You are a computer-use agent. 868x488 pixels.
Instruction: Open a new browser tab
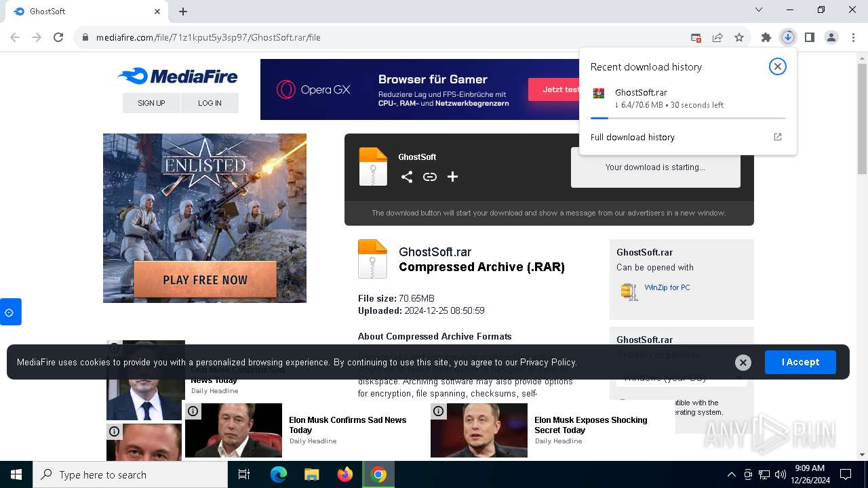pos(183,12)
